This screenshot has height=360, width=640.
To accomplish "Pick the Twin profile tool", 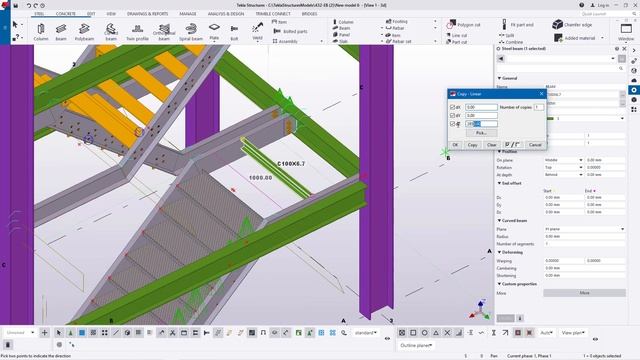I will pos(137,31).
